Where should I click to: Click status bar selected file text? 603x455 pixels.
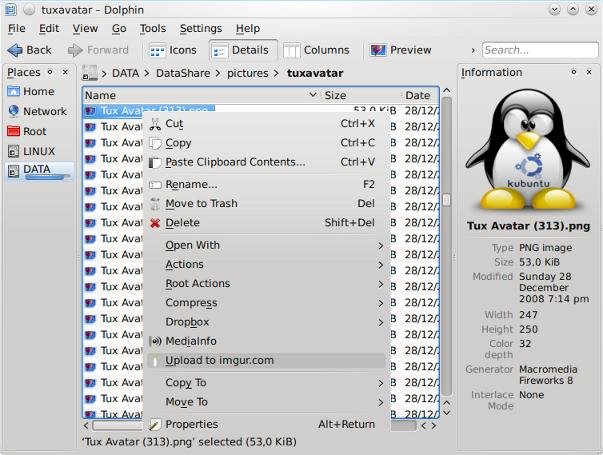189,442
